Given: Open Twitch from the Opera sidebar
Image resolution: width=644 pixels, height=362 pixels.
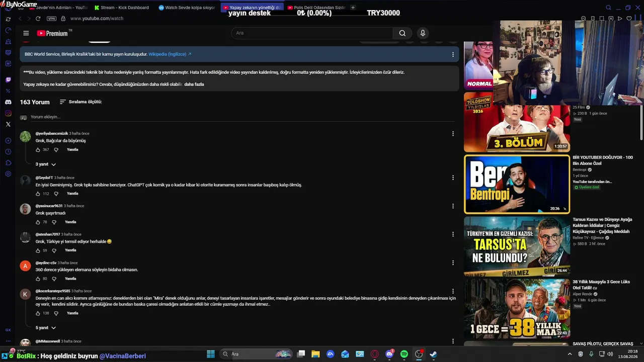Looking at the screenshot, I should tap(8, 80).
